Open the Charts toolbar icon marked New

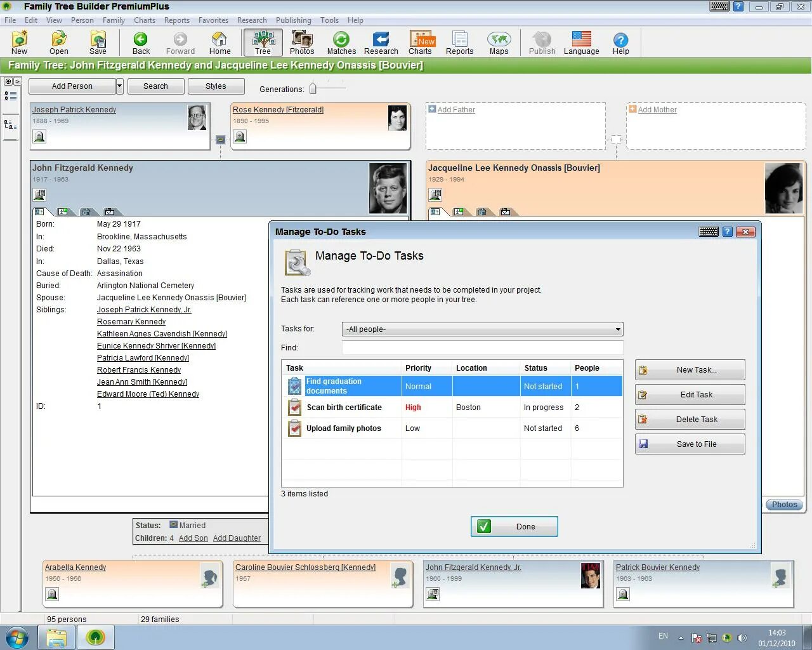421,43
